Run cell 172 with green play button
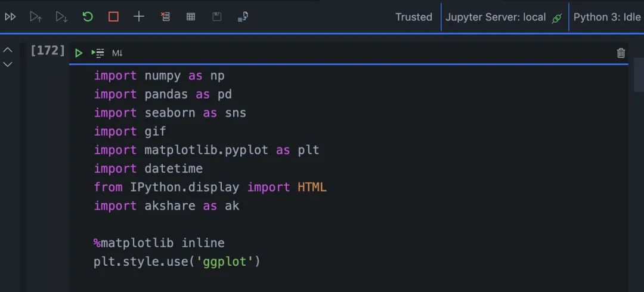Viewport: 644px width, 292px height. coord(79,53)
